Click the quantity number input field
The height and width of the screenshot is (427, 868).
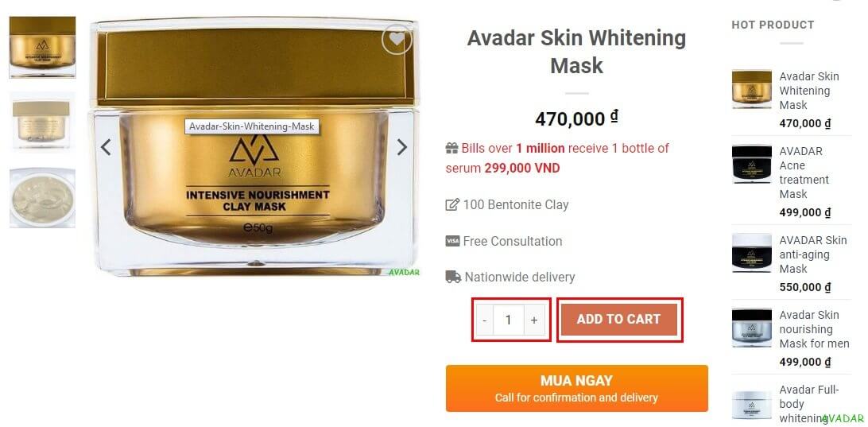[x=508, y=320]
